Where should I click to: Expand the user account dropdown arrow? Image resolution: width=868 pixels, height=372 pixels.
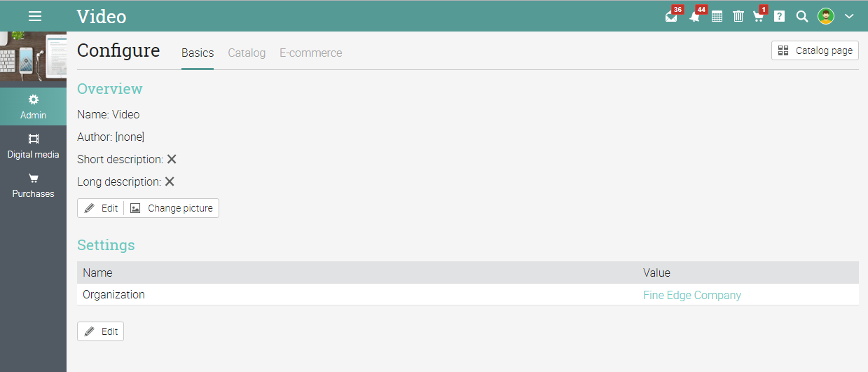pos(849,16)
